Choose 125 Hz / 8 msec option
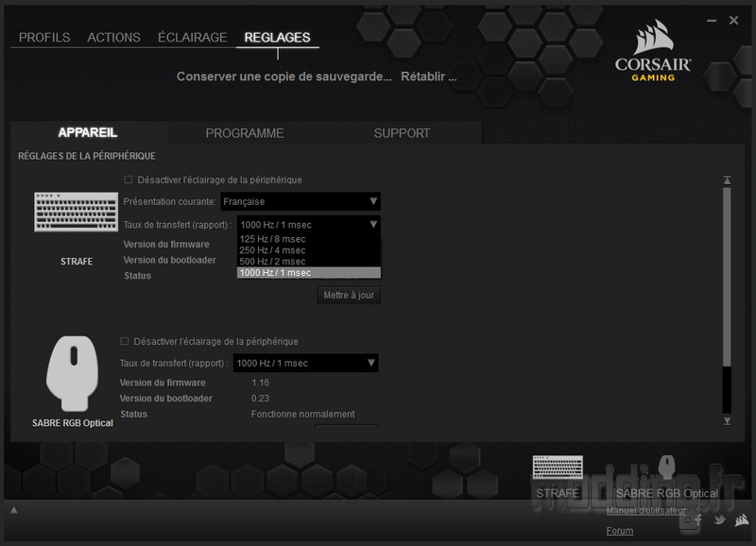This screenshot has height=546, width=756. pyautogui.click(x=309, y=239)
